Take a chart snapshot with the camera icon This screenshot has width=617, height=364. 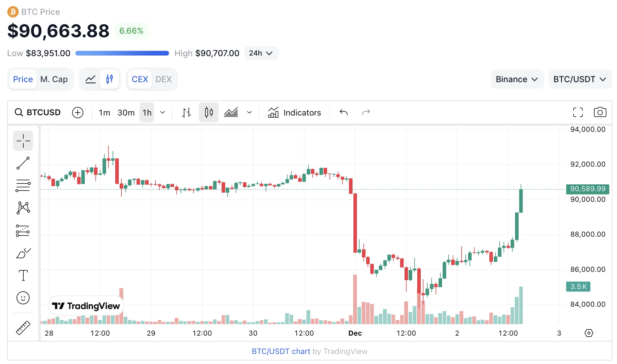[x=600, y=112]
